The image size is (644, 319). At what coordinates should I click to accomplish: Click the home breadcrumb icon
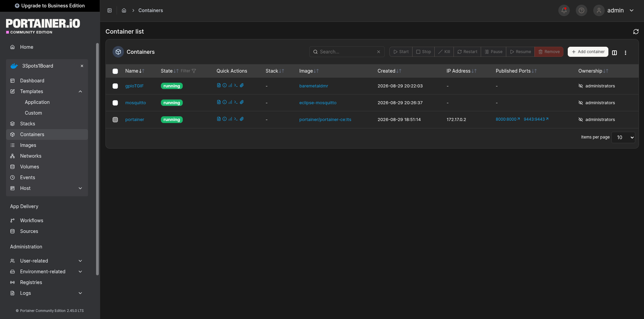click(x=124, y=10)
